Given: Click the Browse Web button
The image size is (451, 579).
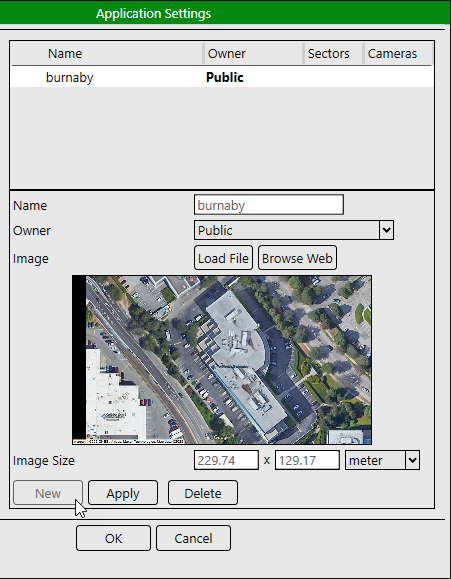Looking at the screenshot, I should (x=297, y=258).
